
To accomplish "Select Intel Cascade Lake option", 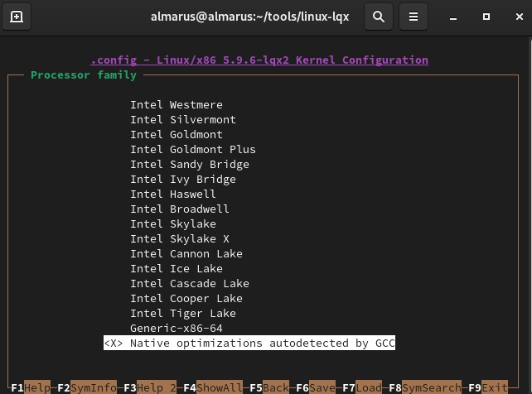I will tap(190, 284).
